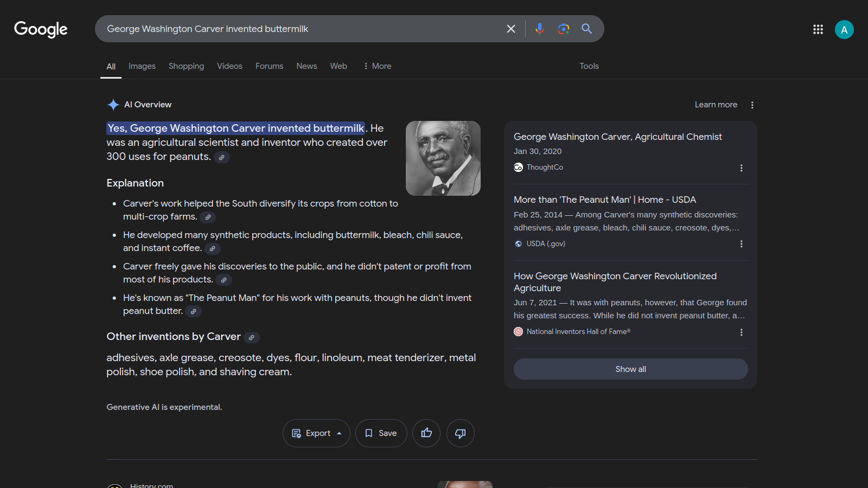Click the USDA (.gov) source name

[546, 244]
